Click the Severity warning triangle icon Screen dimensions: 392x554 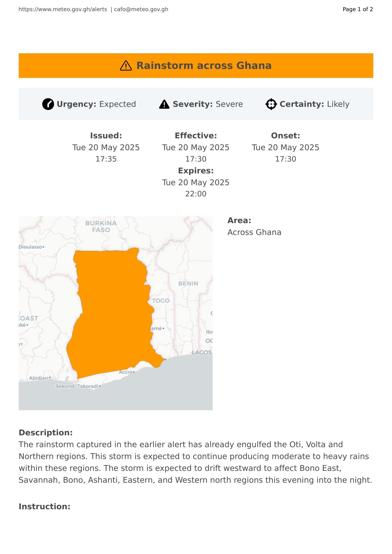tap(164, 104)
